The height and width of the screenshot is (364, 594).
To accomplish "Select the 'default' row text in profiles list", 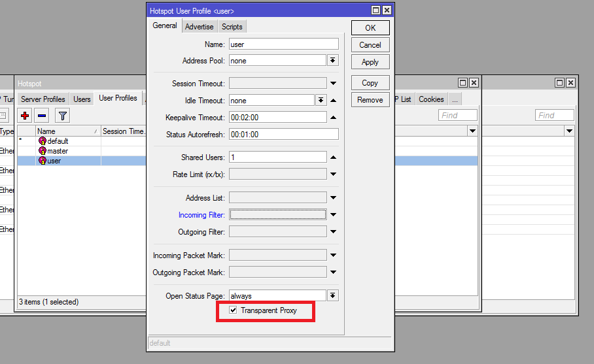I will tap(58, 141).
